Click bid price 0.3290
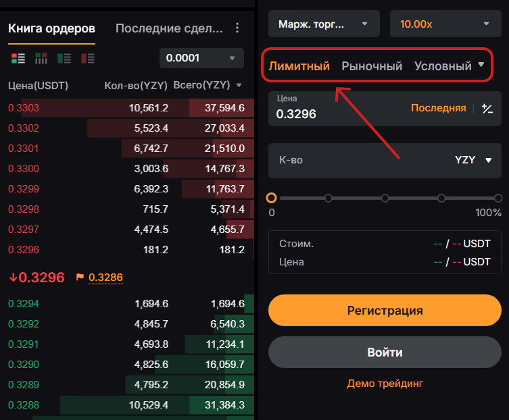The width and height of the screenshot is (509, 420). 24,364
